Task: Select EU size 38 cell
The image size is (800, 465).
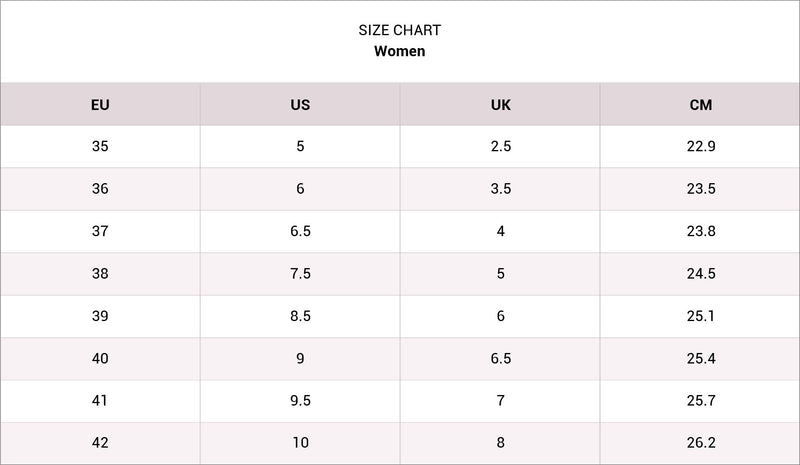Action: point(100,274)
